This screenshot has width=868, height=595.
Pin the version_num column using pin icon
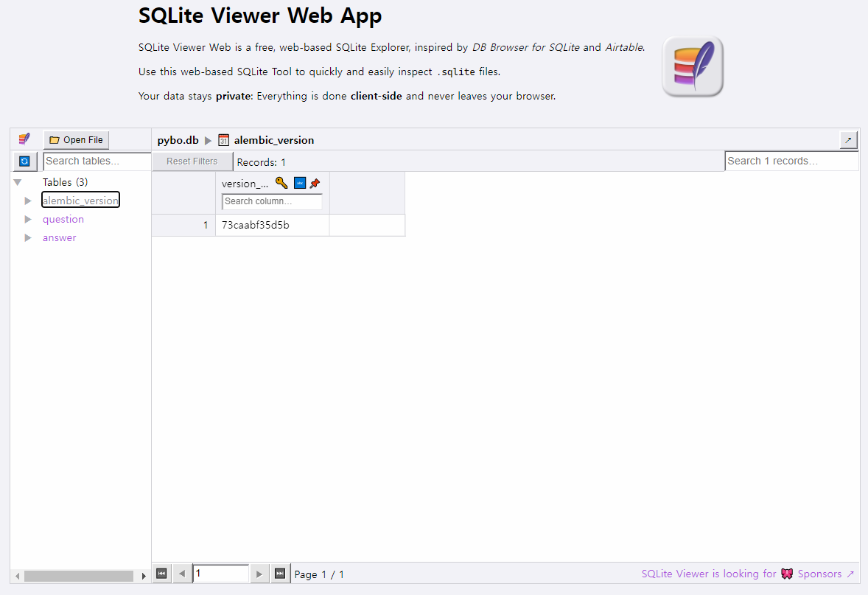[x=315, y=183]
